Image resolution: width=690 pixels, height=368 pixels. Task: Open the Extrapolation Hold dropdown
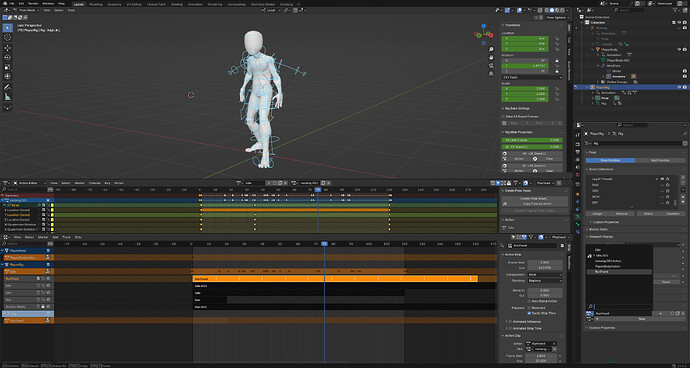point(545,274)
